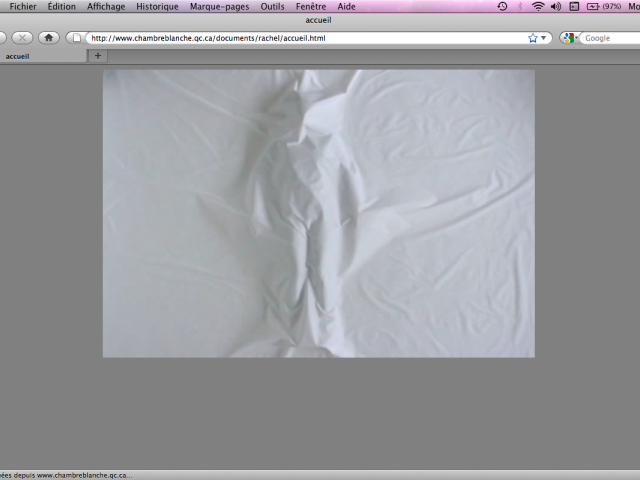Click the Wi-Fi status icon

click(x=537, y=6)
